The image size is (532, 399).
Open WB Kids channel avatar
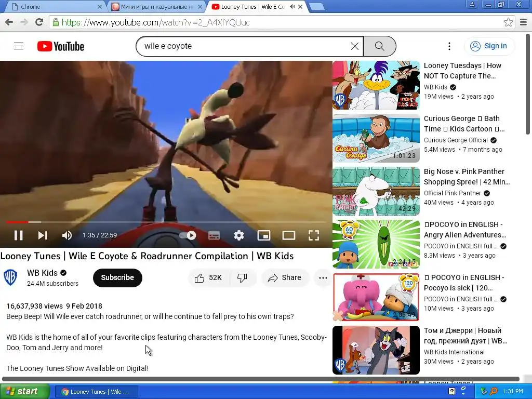click(10, 277)
